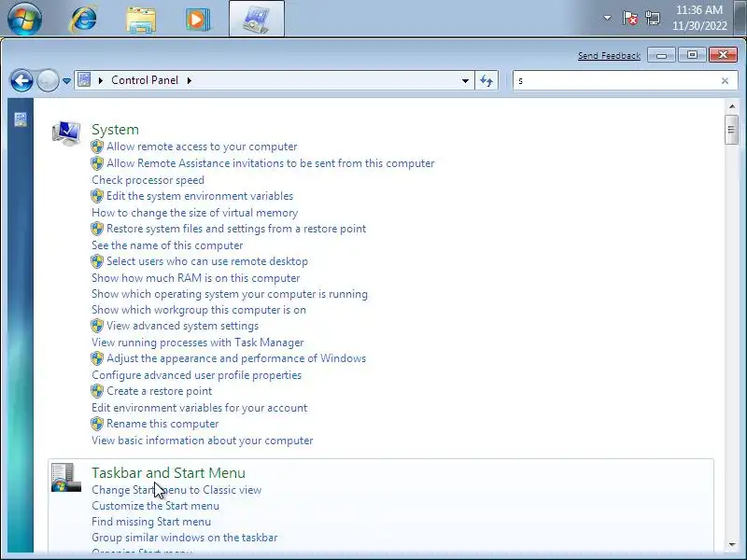Open Show how much RAM is on computer
Viewport: 747px width, 560px height.
[195, 278]
